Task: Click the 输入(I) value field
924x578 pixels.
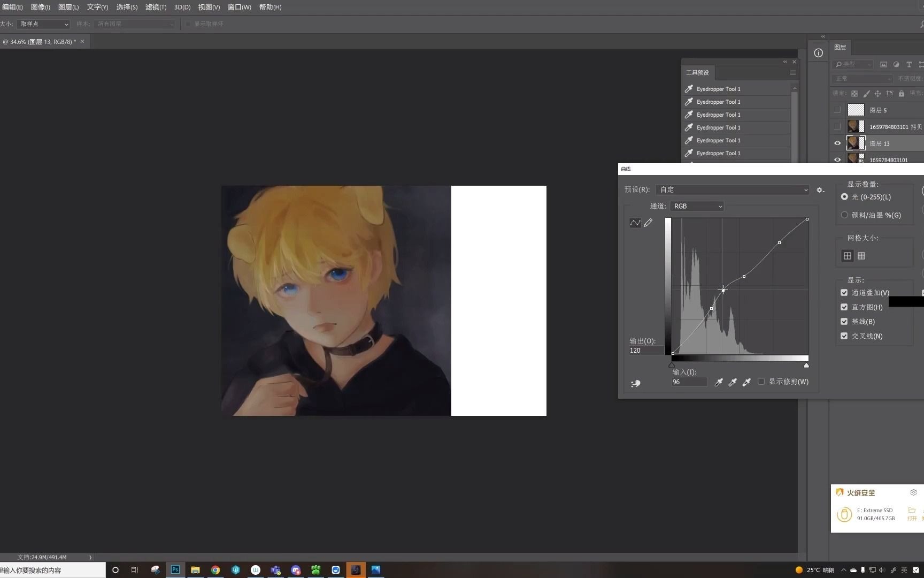Action: pyautogui.click(x=689, y=382)
